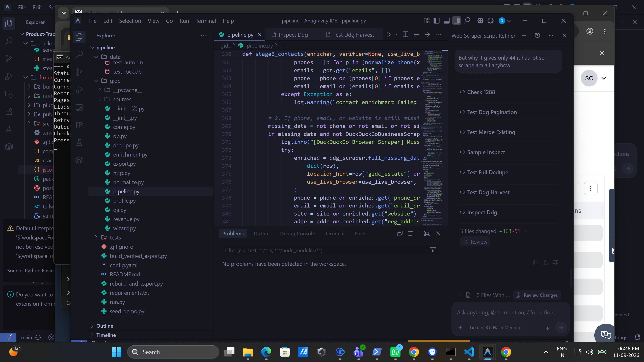
Task: Split the editor right
Action: point(406,35)
